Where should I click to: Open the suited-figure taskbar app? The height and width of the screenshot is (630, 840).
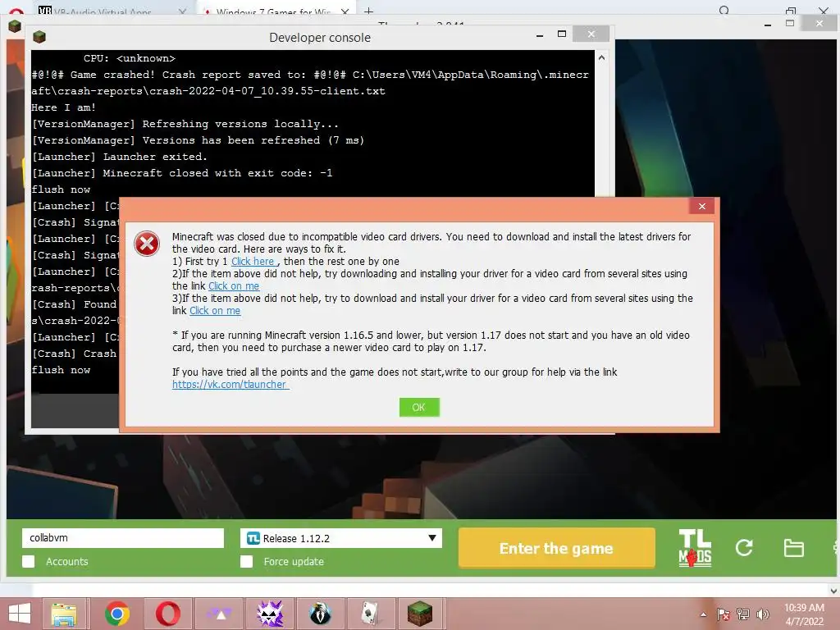[321, 614]
